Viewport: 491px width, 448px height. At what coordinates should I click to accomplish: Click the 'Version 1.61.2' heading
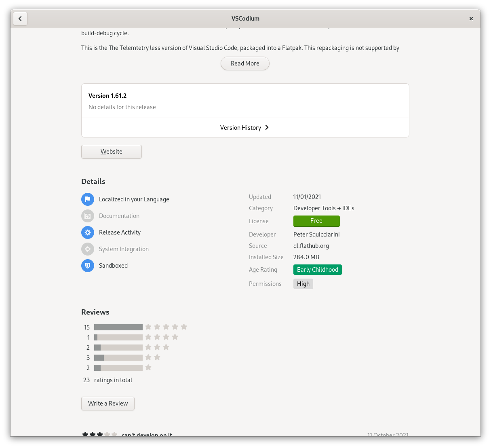coord(107,96)
